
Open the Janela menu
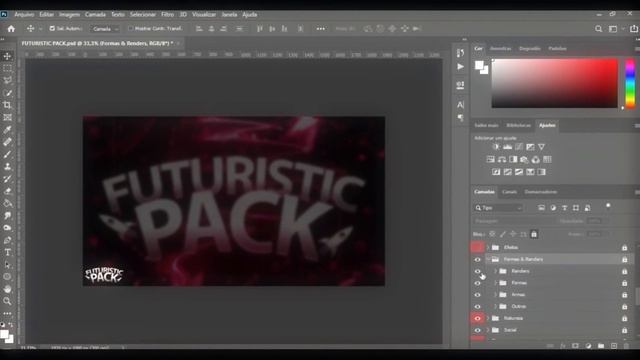tap(229, 14)
